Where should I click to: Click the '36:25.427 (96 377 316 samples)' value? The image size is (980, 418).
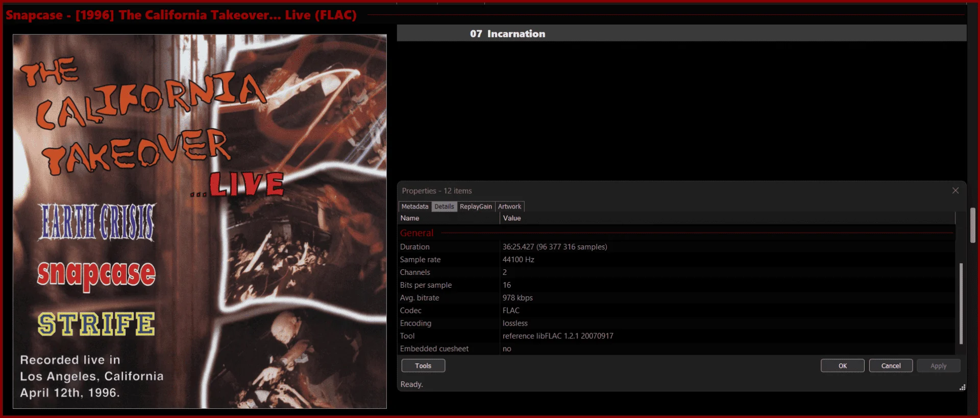pos(555,247)
